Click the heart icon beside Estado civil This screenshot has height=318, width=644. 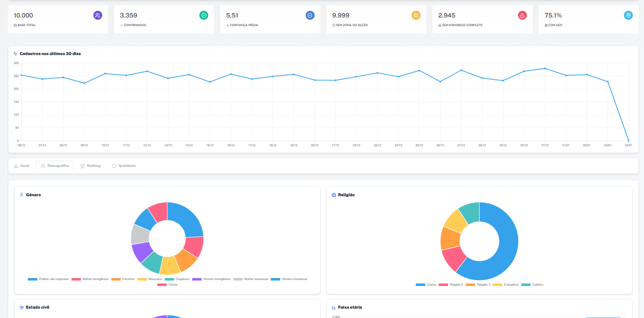point(22,308)
